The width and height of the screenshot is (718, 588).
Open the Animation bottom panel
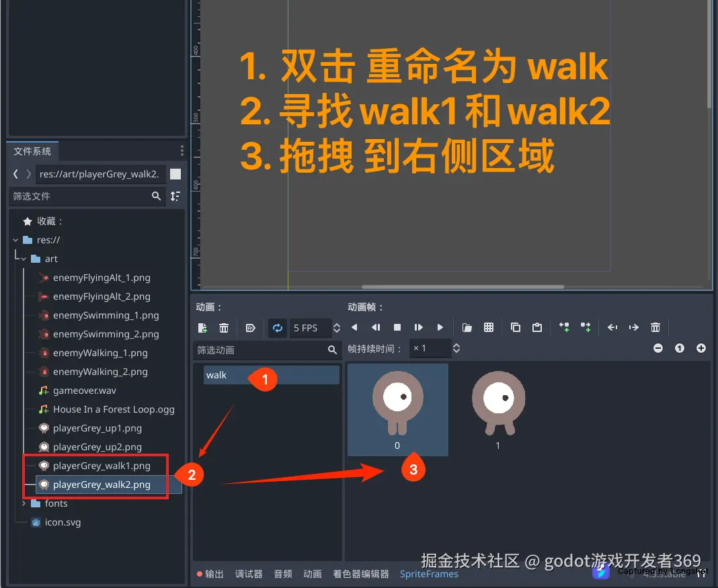pyautogui.click(x=313, y=574)
